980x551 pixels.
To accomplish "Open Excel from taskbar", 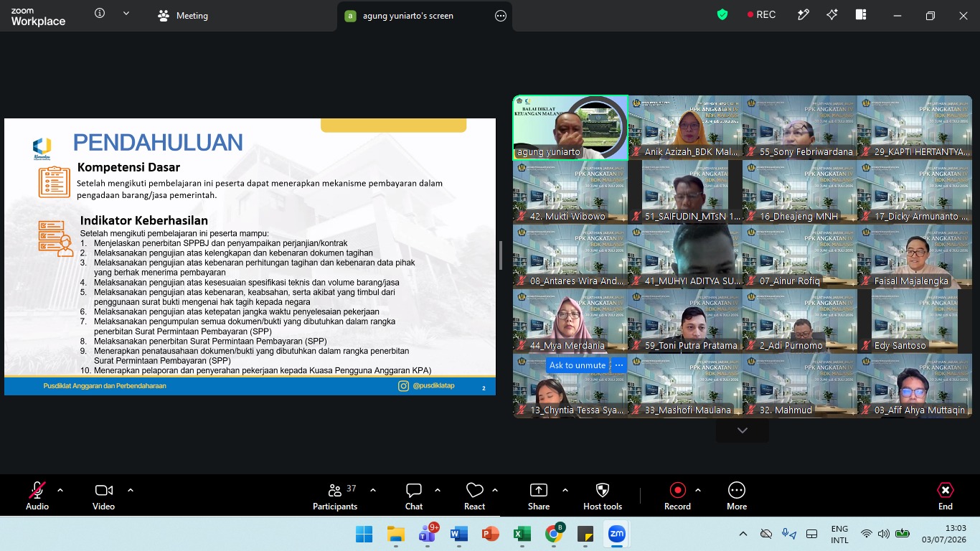I will [x=522, y=534].
